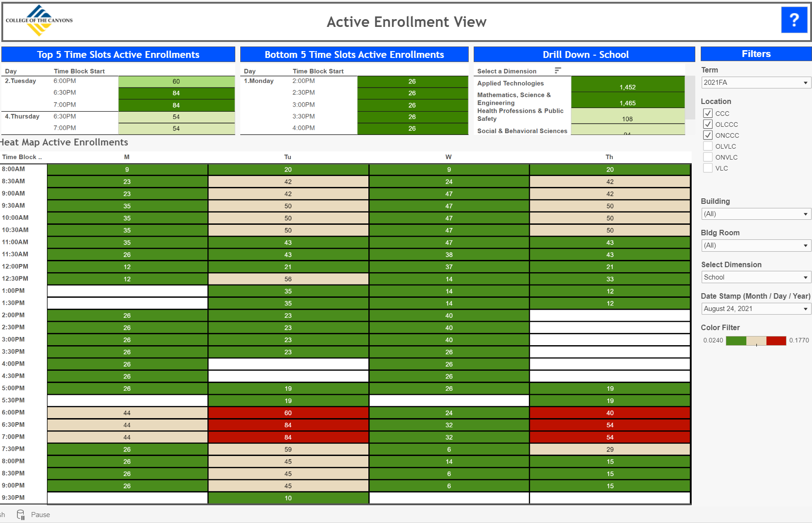Click the refresh control at the bottom left
The width and height of the screenshot is (812, 523).
point(3,514)
